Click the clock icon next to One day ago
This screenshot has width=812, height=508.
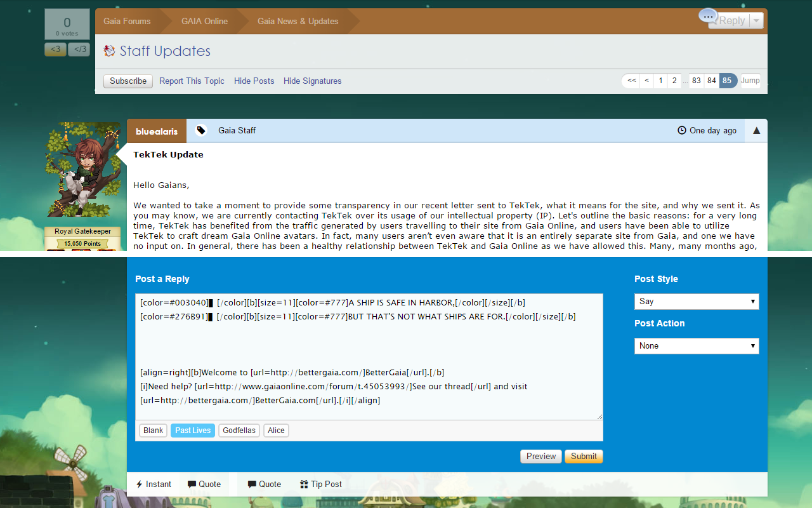tap(682, 130)
